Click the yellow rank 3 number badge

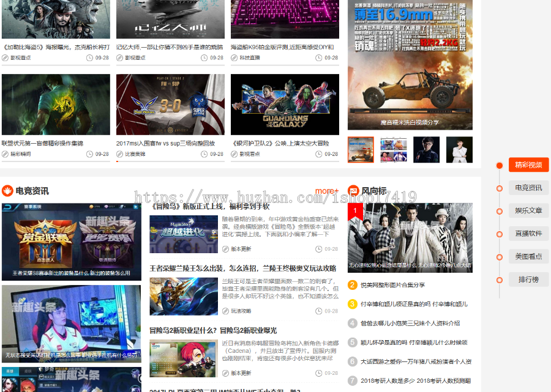pyautogui.click(x=353, y=304)
